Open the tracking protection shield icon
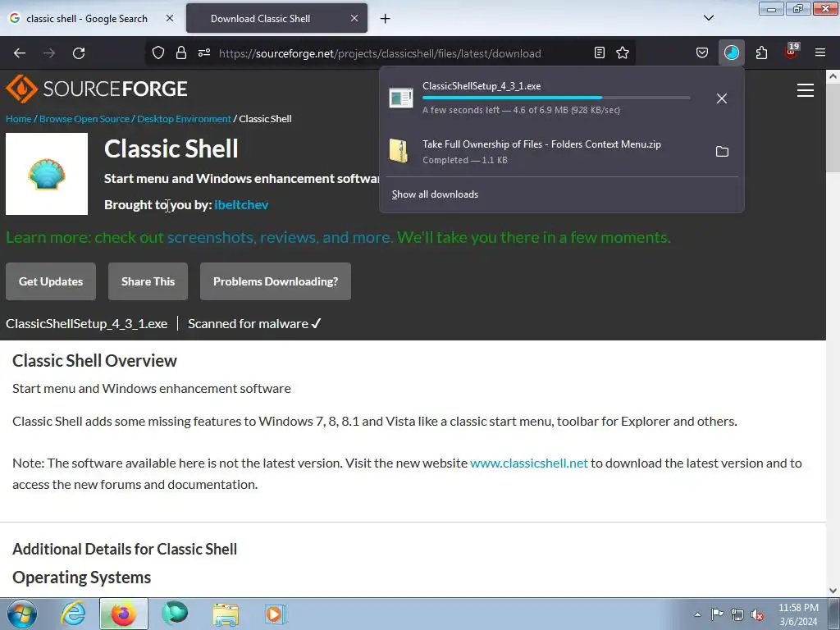 click(158, 53)
